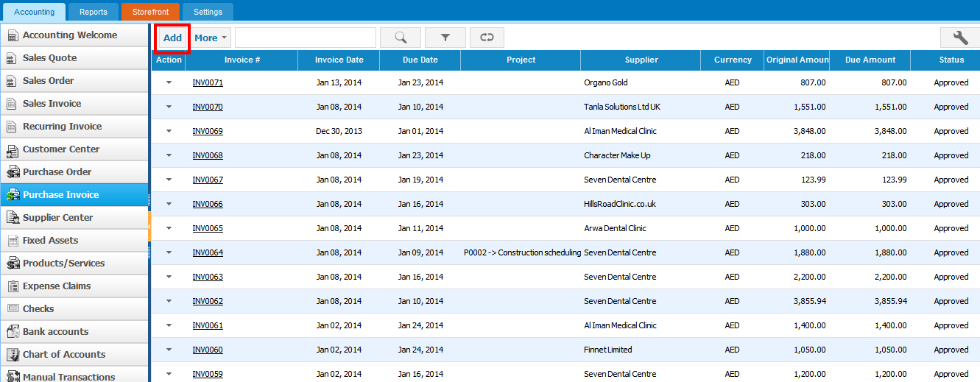This screenshot has height=382, width=980.
Task: Click supplier cell Arwa Dental Clinic
Action: tap(615, 228)
